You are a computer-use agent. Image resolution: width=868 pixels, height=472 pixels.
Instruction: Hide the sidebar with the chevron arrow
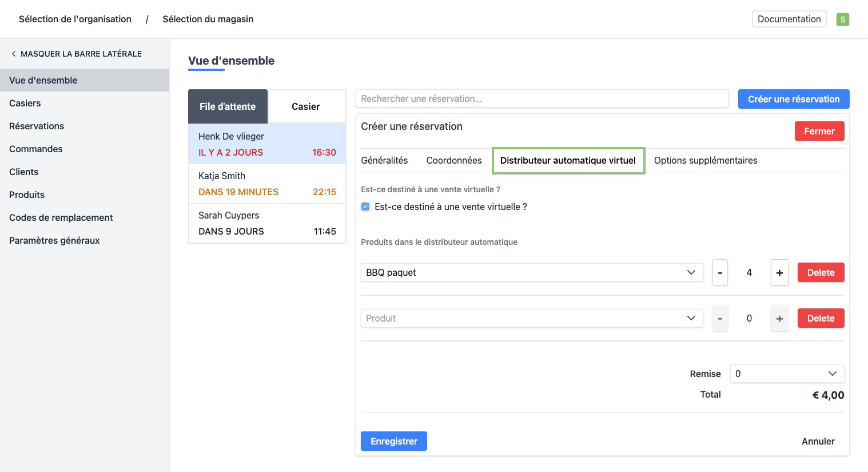click(14, 54)
